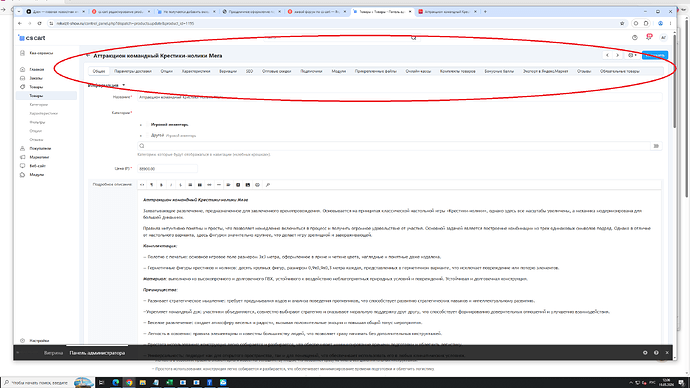Insert a table in the description editor
This screenshot has height=388, width=690.
[x=199, y=185]
